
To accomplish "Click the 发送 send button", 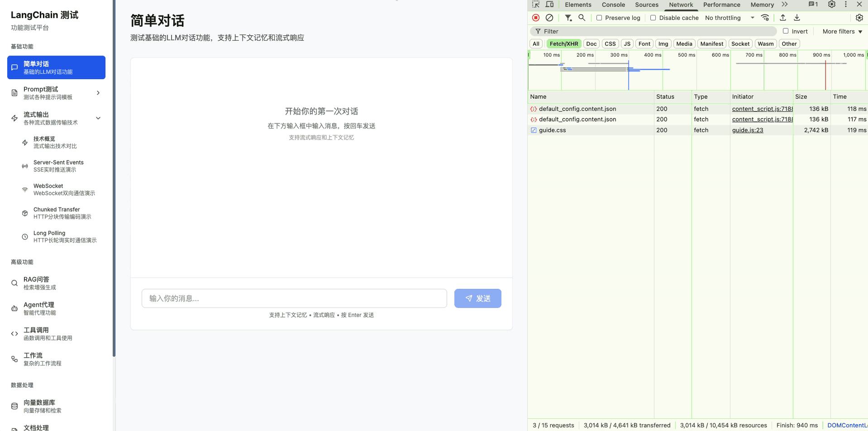I will (477, 298).
